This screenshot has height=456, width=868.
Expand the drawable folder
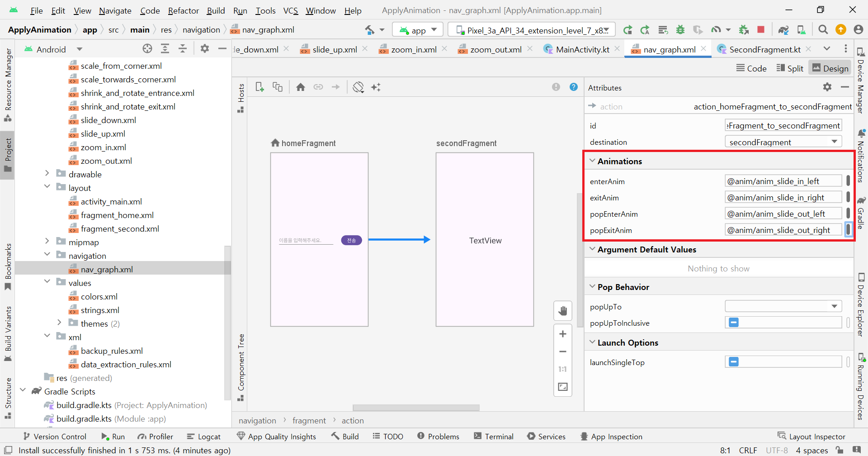47,173
